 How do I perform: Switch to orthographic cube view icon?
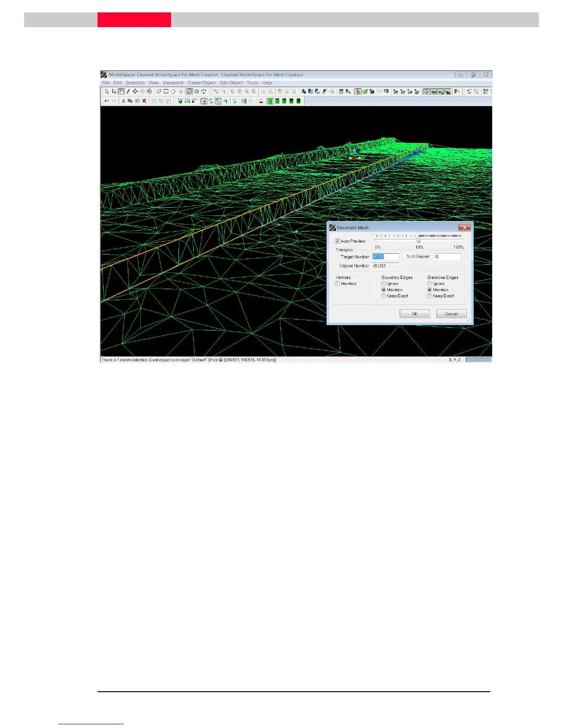pos(196,91)
